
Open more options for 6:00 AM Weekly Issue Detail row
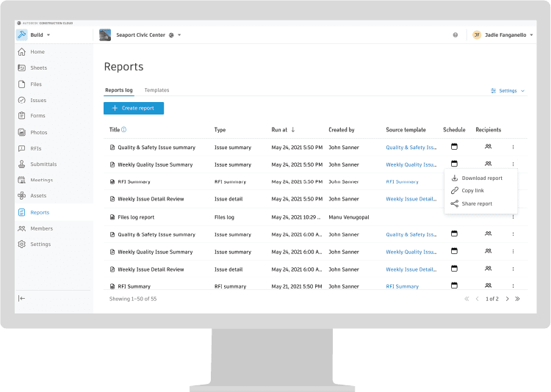point(513,269)
